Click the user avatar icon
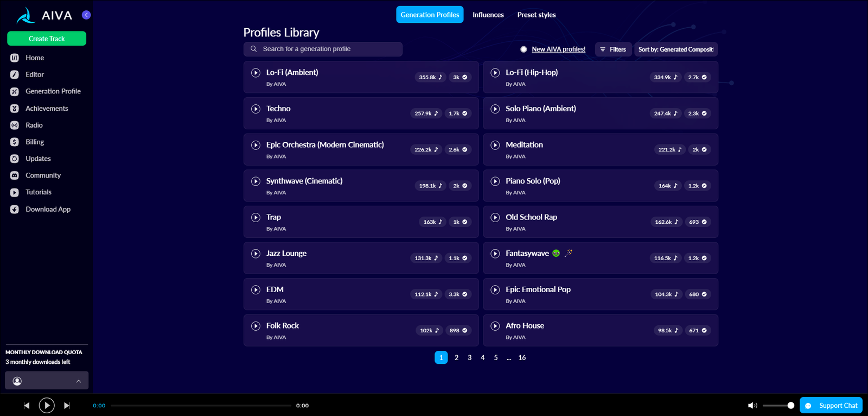 click(x=17, y=381)
